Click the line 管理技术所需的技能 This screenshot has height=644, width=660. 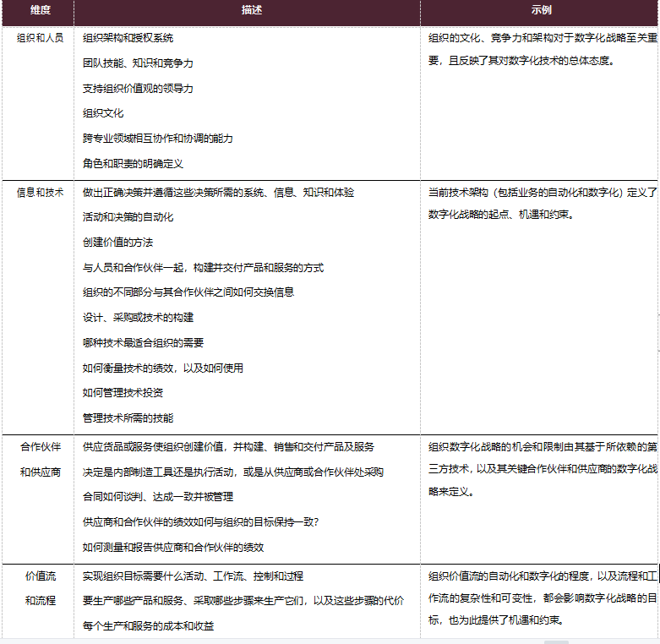click(x=128, y=418)
